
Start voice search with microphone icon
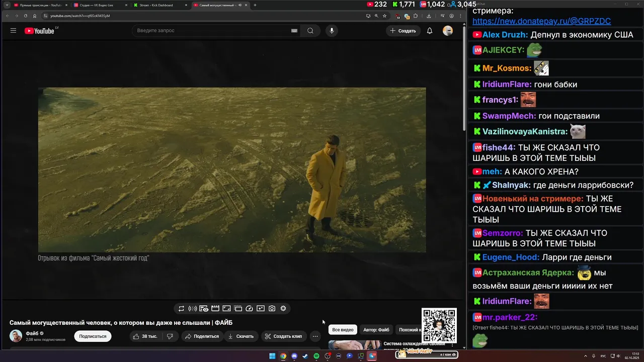pos(332,31)
